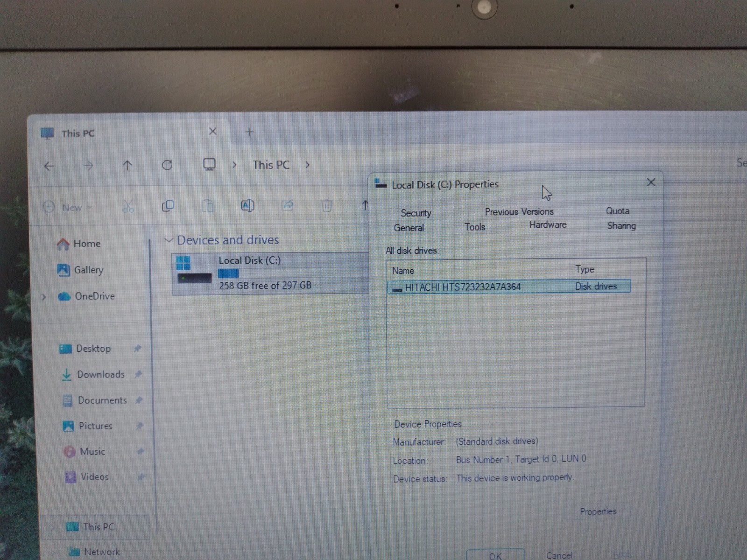Unpin Downloads using its pin icon
Viewport: 747px width, 560px height.
click(138, 374)
